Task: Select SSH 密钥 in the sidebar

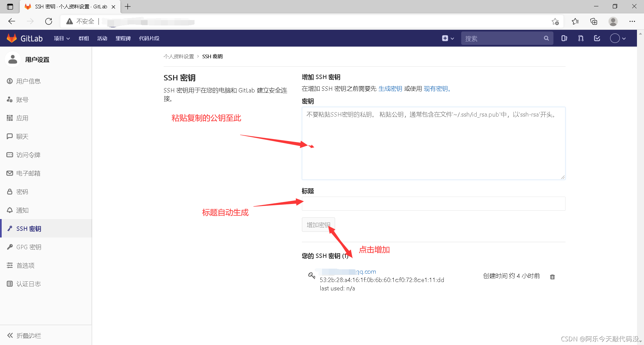Action: (x=46, y=228)
